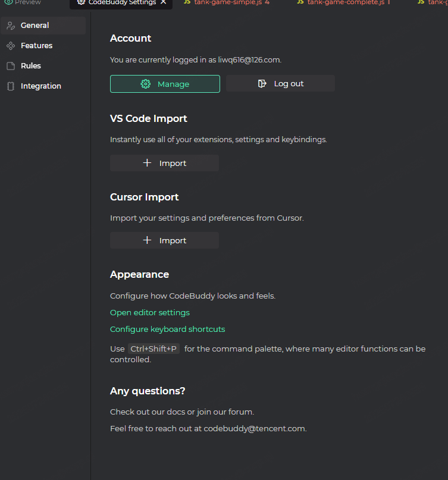This screenshot has width=448, height=480.
Task: Click the Any questions? heading
Action: coord(148,391)
